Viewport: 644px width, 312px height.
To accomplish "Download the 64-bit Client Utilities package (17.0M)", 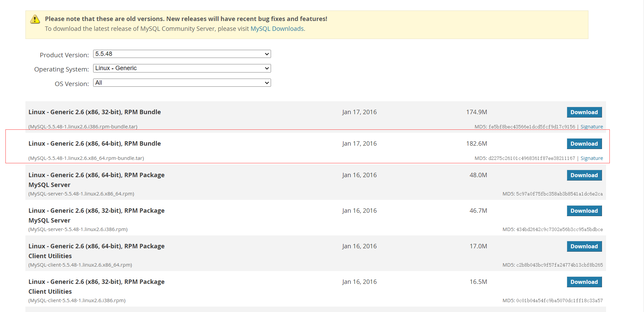I will 584,246.
